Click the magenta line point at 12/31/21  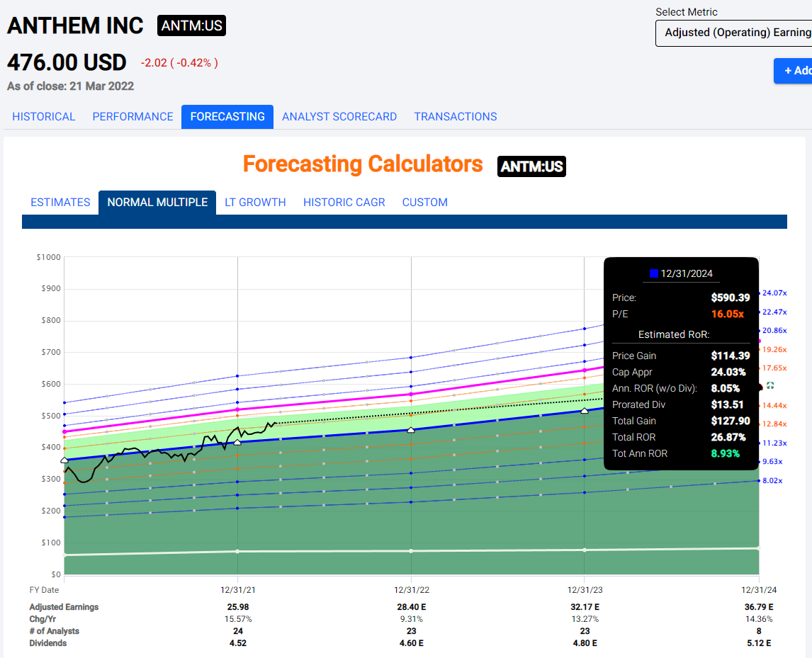pos(237,409)
